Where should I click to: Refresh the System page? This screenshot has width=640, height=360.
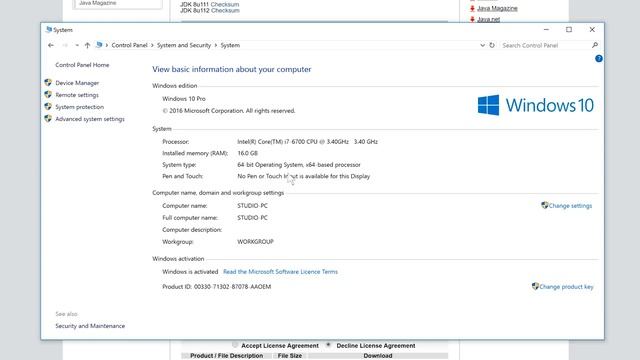(x=492, y=45)
